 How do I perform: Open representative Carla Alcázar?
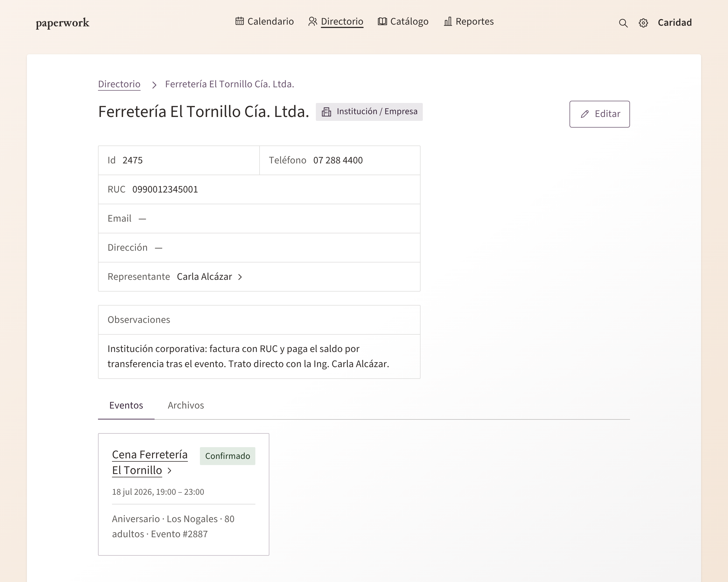(204, 277)
